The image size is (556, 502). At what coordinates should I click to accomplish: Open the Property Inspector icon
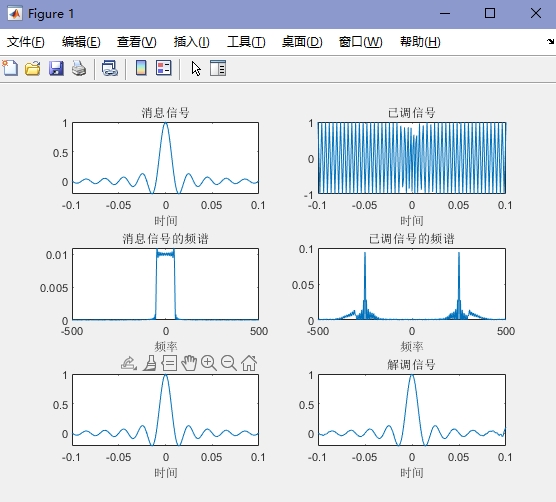click(218, 68)
